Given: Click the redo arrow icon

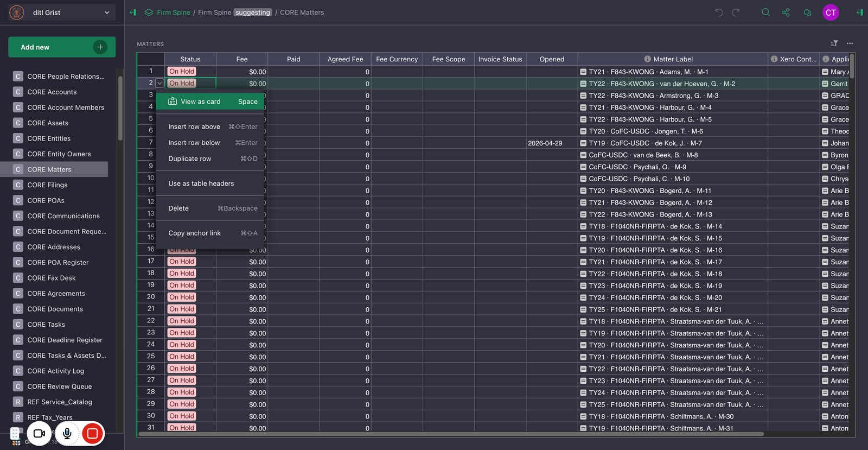Looking at the screenshot, I should (736, 12).
